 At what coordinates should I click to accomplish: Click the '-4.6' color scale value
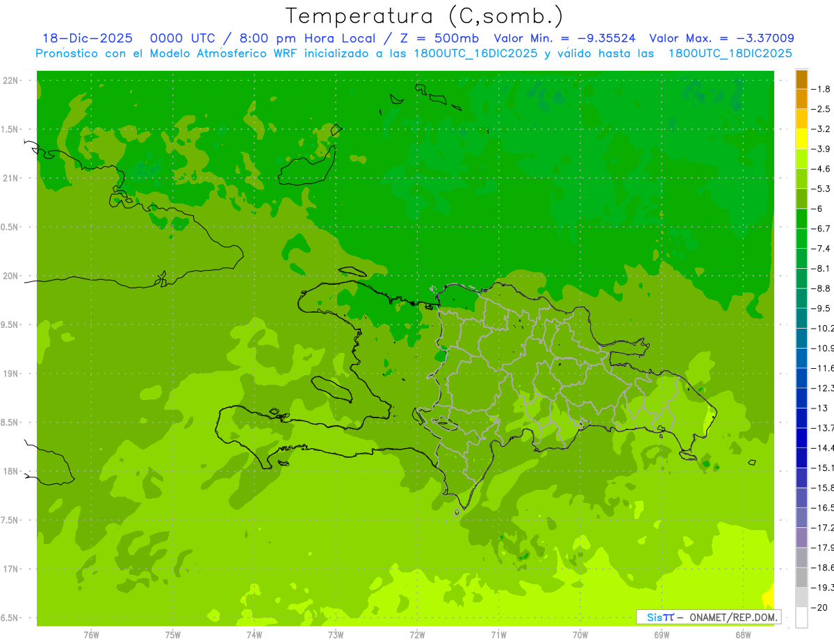[x=821, y=169]
